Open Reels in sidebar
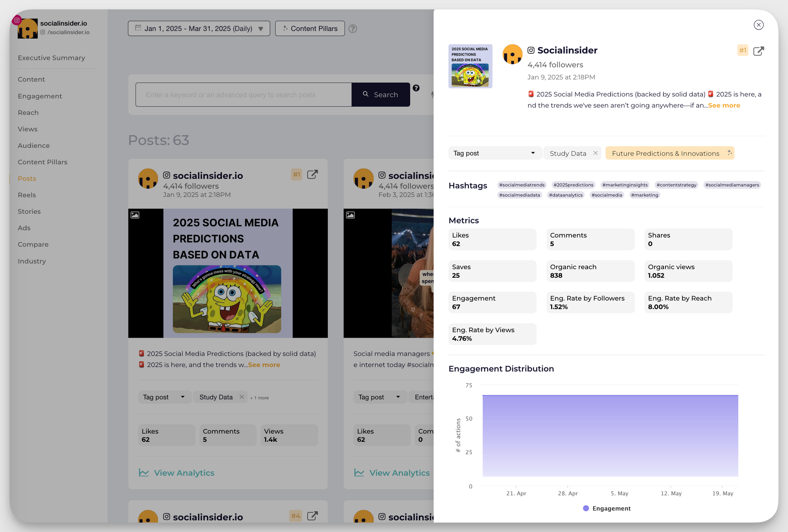This screenshot has height=532, width=788. click(x=27, y=195)
